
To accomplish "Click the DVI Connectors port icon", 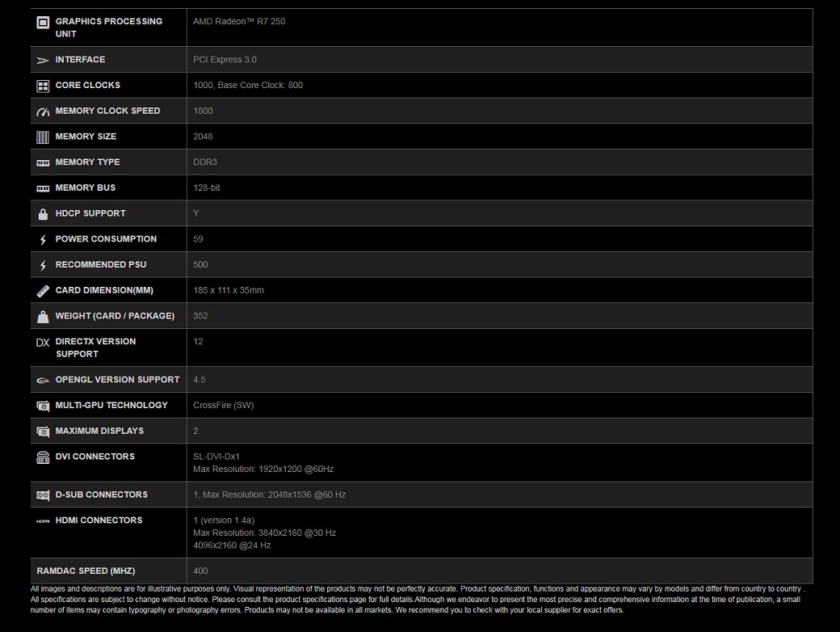I will (x=43, y=457).
